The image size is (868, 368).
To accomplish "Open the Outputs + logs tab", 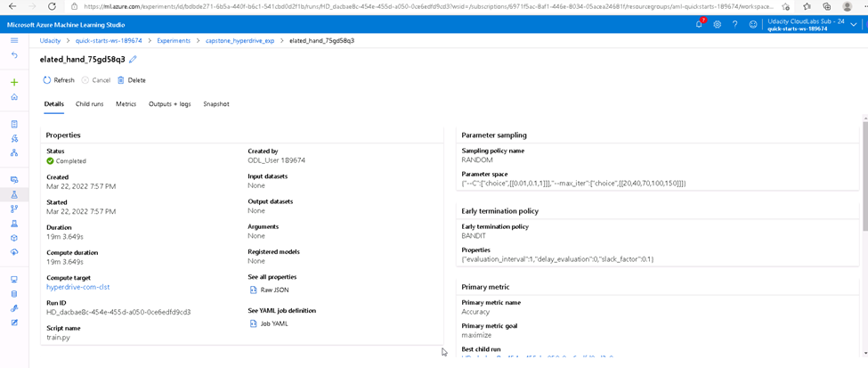I will click(x=169, y=104).
